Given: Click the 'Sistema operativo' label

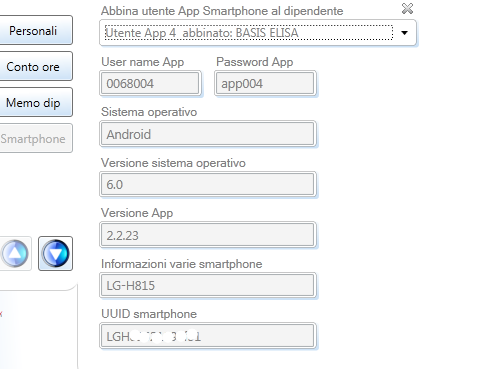Looking at the screenshot, I should [x=149, y=112].
